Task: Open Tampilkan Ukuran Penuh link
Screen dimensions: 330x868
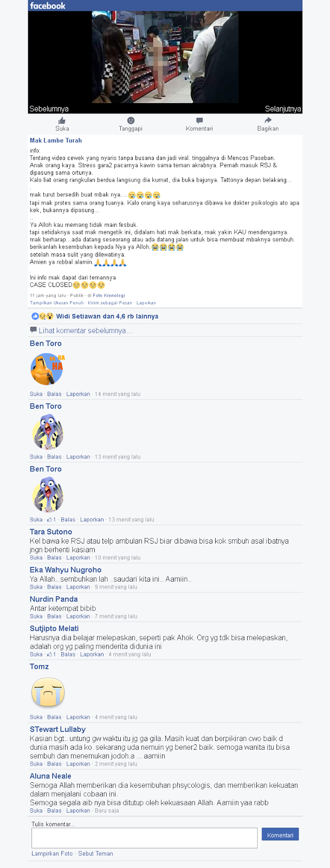Action: point(57,303)
